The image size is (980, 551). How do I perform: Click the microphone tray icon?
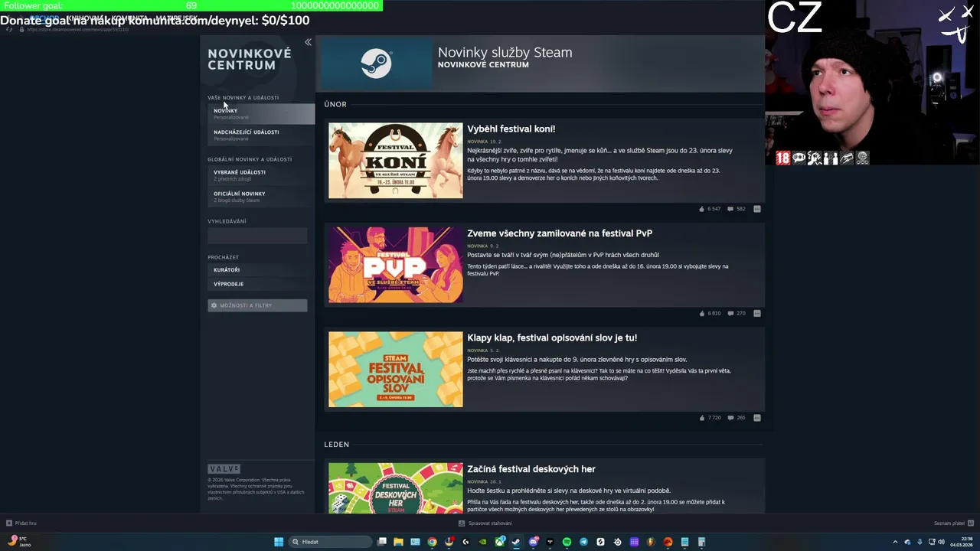pyautogui.click(x=920, y=542)
